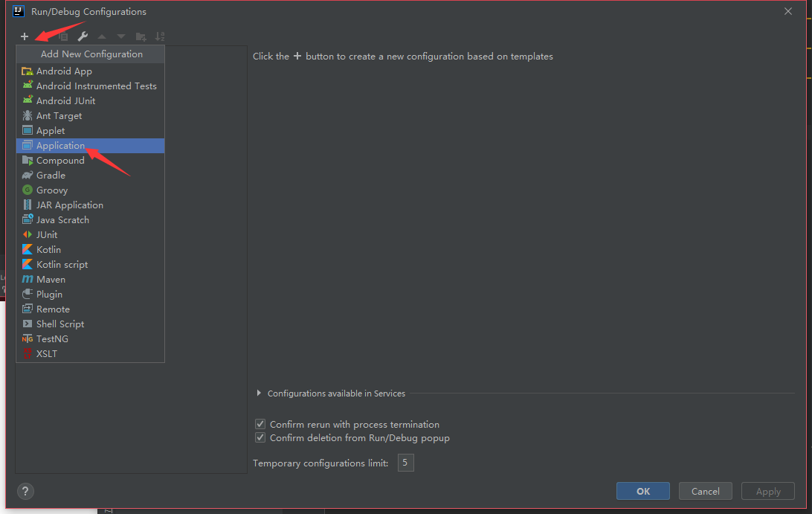812x514 pixels.
Task: Click the Shell Script icon
Action: coord(28,324)
